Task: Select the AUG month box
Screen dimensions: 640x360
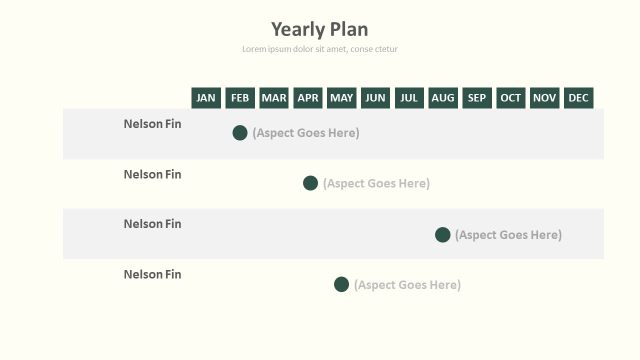Action: [443, 98]
